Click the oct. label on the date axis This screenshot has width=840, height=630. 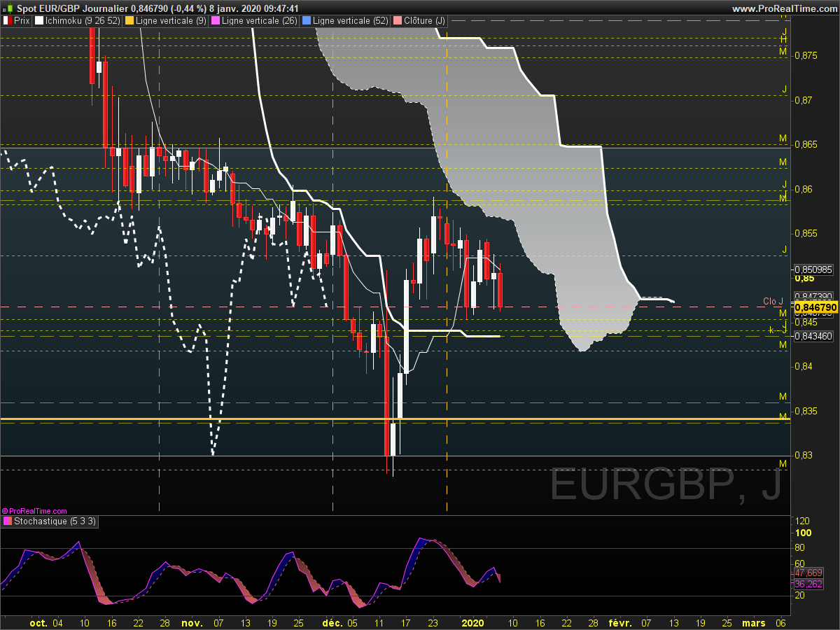tap(39, 623)
